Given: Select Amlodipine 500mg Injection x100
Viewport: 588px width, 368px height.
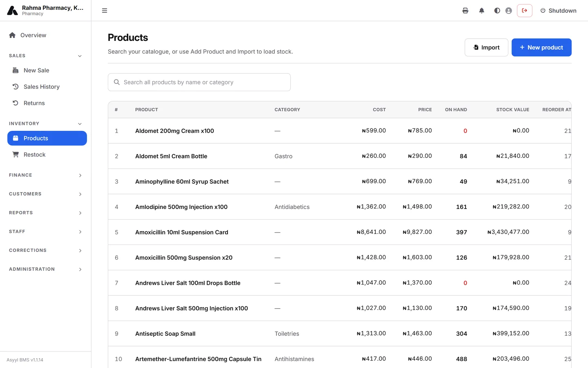Looking at the screenshot, I should [181, 207].
